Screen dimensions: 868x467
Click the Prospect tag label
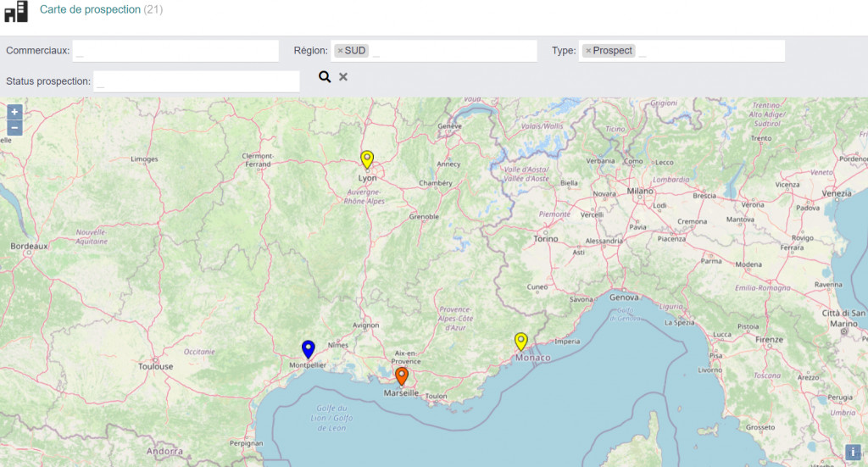click(x=613, y=51)
